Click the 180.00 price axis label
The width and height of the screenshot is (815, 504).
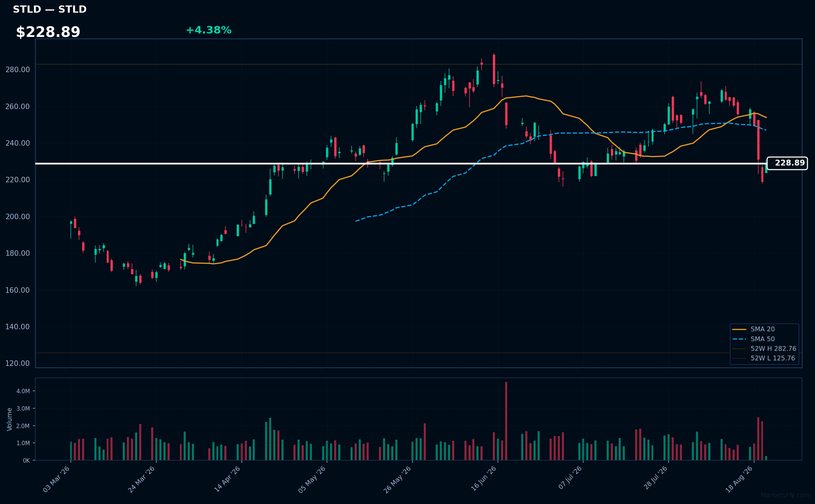[x=18, y=253]
